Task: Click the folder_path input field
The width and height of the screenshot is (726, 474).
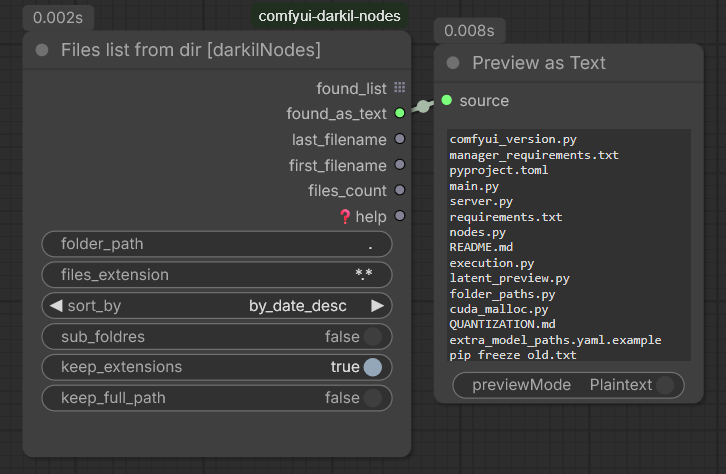Action: point(217,244)
